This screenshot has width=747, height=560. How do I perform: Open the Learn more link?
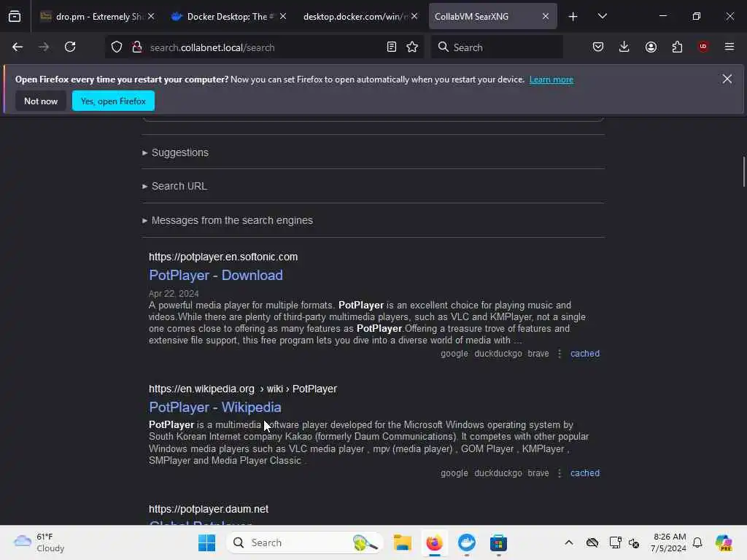551,79
